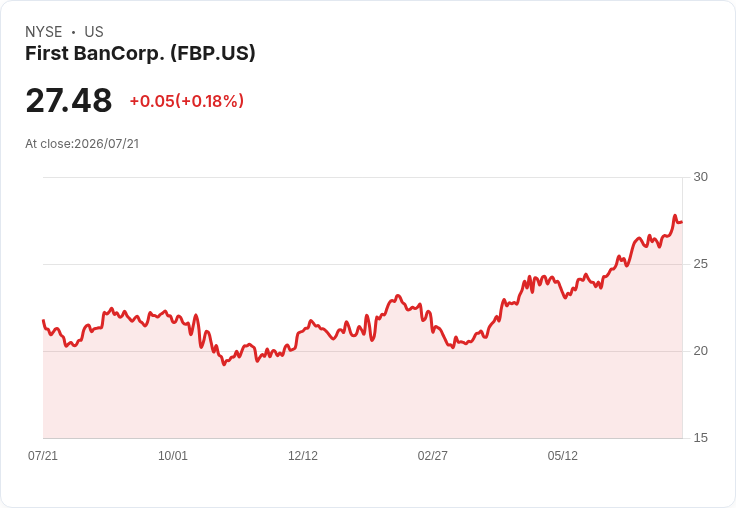
Task: Click the US market label
Action: (94, 32)
